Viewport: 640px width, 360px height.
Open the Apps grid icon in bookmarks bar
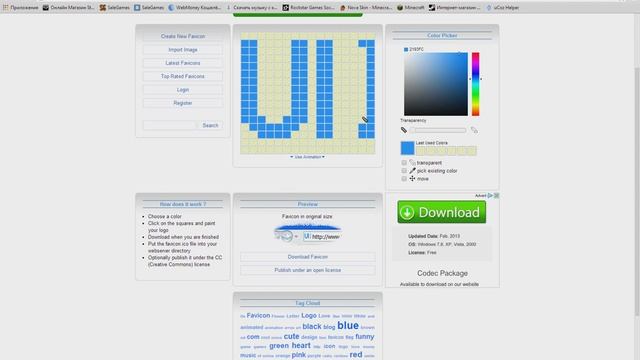click(5, 7)
